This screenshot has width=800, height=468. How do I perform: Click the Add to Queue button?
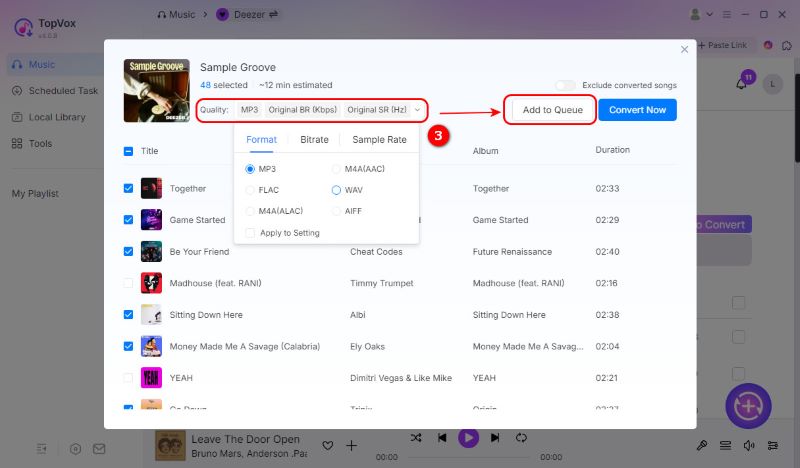coord(552,110)
